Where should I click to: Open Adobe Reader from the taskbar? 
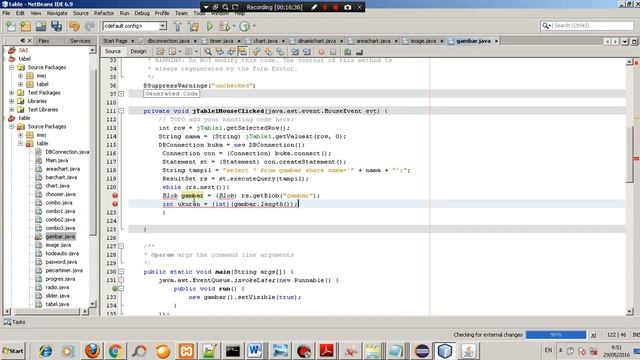click(x=327, y=351)
